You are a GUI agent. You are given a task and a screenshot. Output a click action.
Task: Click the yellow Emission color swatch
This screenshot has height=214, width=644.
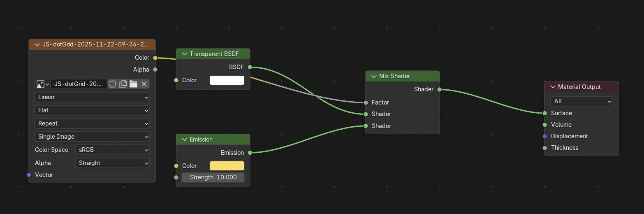[x=227, y=166]
